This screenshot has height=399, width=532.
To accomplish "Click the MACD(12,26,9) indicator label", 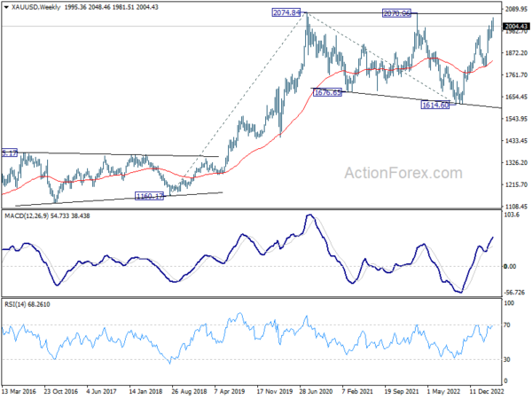I will click(26, 216).
